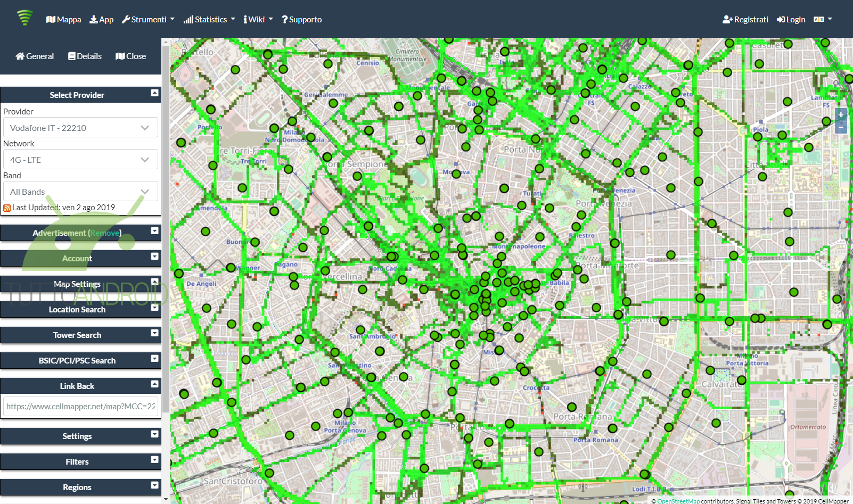
Task: Expand the Tower Search panel
Action: point(154,333)
